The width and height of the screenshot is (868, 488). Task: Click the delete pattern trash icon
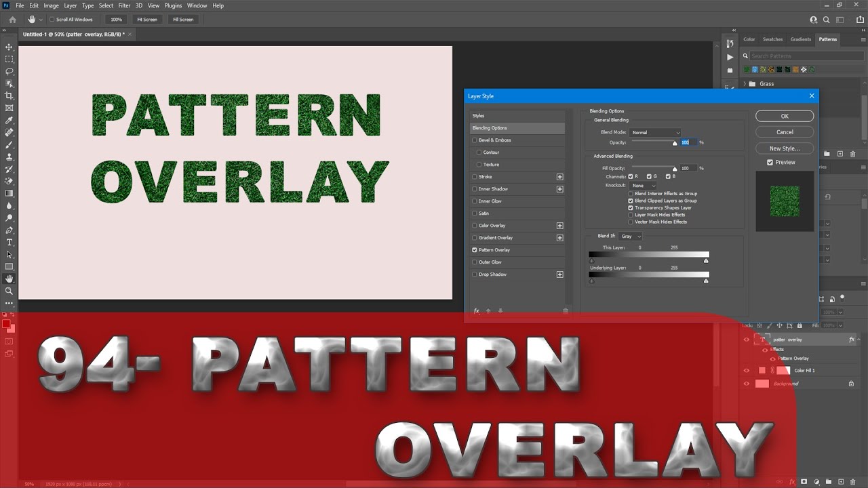click(852, 154)
